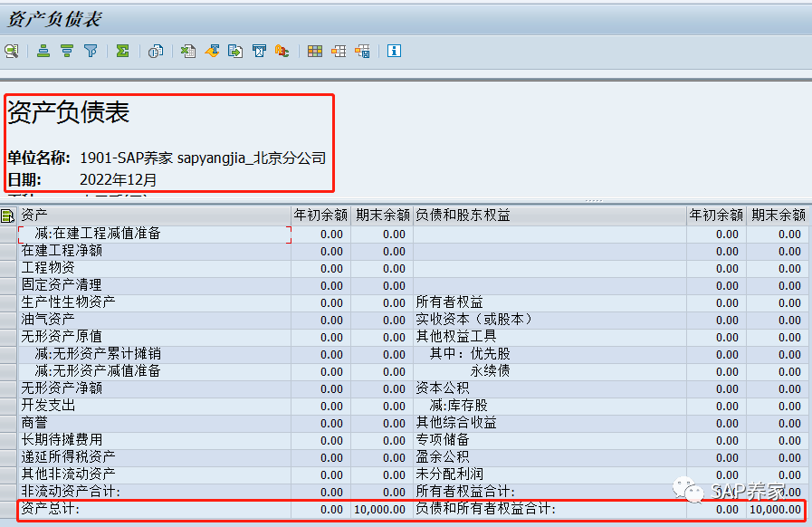The height and width of the screenshot is (527, 812).
Task: Set a filter with the funnel icon
Action: tap(91, 51)
